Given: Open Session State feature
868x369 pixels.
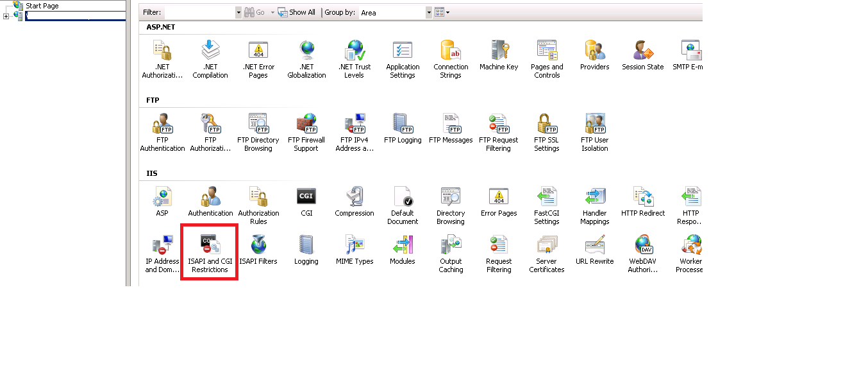Looking at the screenshot, I should tap(643, 55).
